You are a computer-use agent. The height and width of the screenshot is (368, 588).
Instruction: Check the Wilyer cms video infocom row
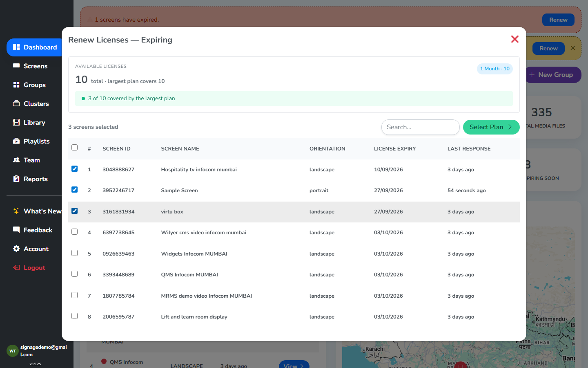tap(74, 232)
